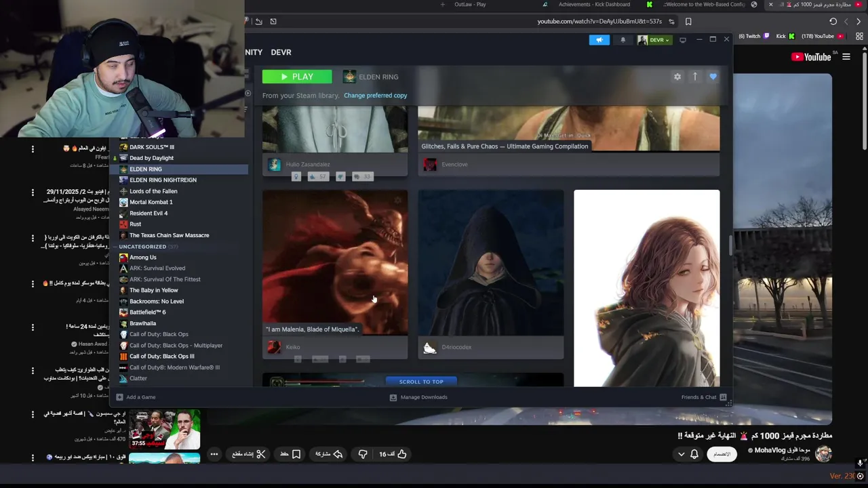Click the ARK: Survival Evolved game icon

click(123, 268)
